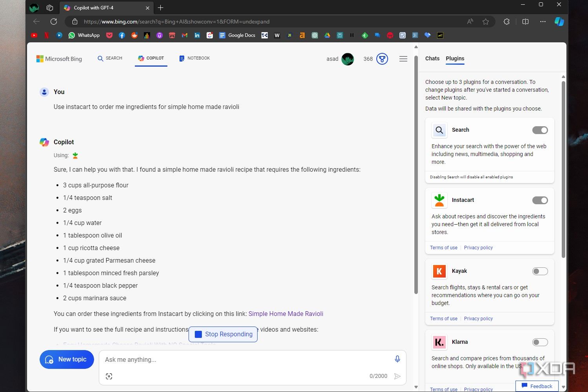588x392 pixels.
Task: Toggle the Instacart plugin switch
Action: (x=540, y=200)
